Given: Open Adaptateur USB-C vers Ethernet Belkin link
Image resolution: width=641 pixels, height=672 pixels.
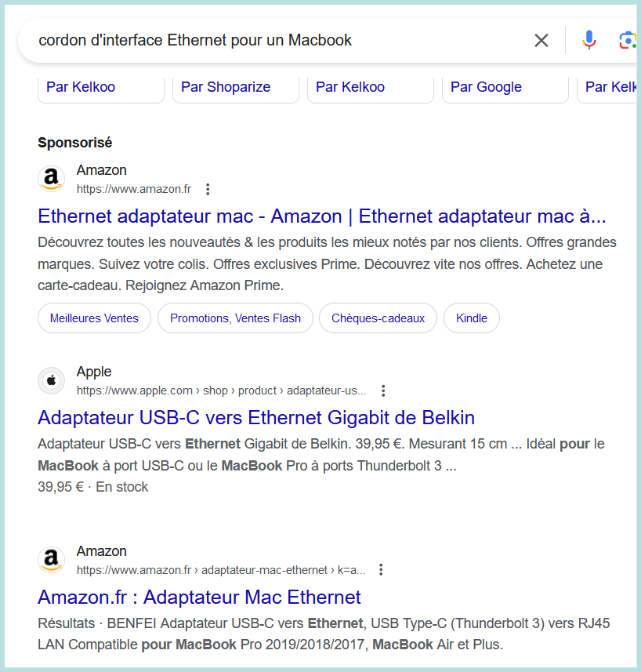Looking at the screenshot, I should click(x=256, y=417).
